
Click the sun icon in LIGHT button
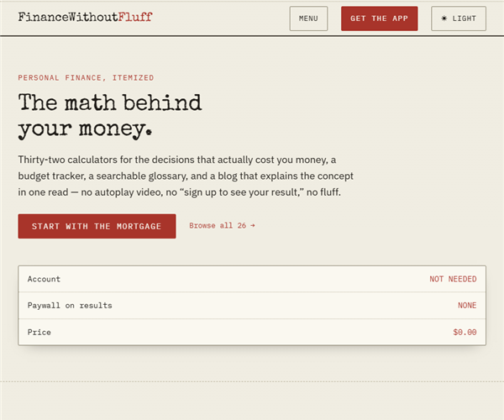click(444, 18)
